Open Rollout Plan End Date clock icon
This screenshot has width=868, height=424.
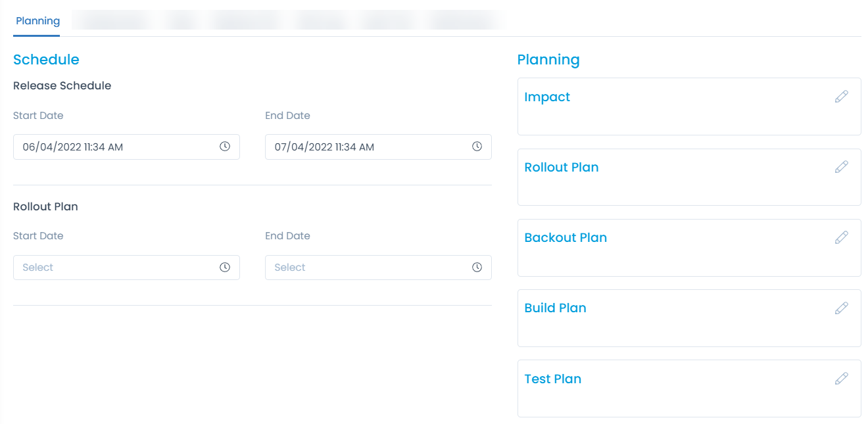477,268
